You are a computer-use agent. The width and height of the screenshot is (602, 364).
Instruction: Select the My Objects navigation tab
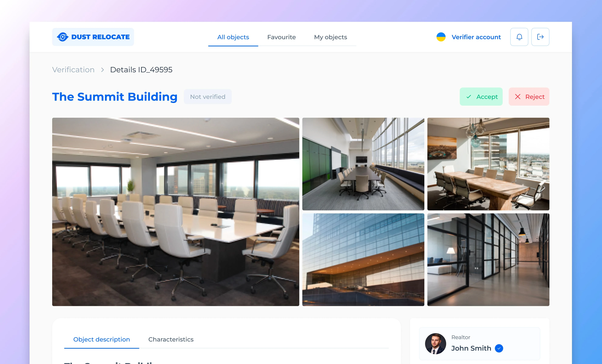pyautogui.click(x=330, y=37)
